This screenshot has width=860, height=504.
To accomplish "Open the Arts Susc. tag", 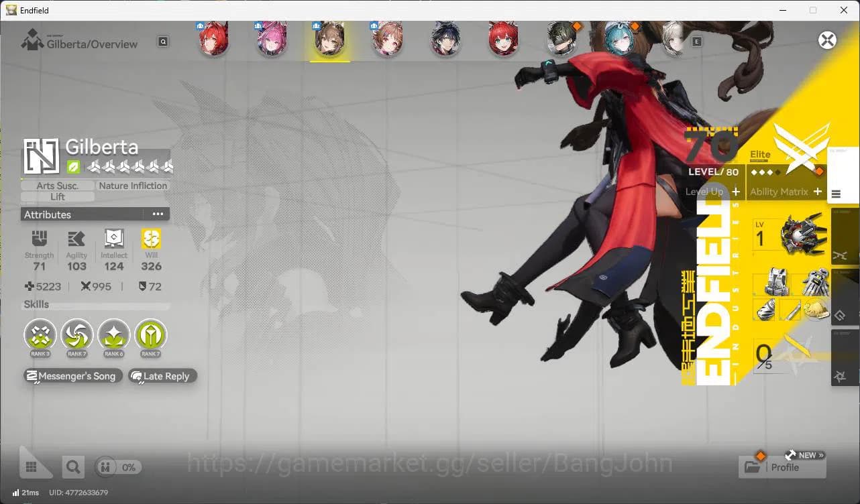I will coord(58,186).
